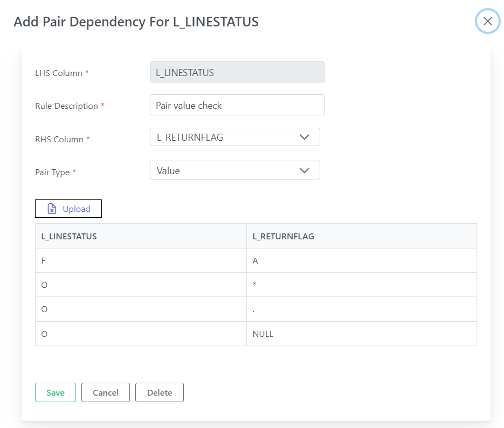Click the Upload button label
Screen dimensions: 504x428
[x=77, y=209]
